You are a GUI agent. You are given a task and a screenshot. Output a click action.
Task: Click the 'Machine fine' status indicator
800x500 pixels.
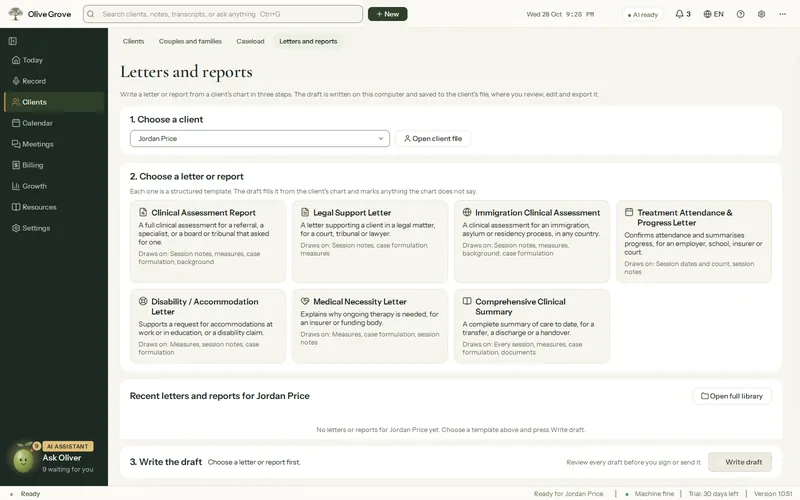650,494
